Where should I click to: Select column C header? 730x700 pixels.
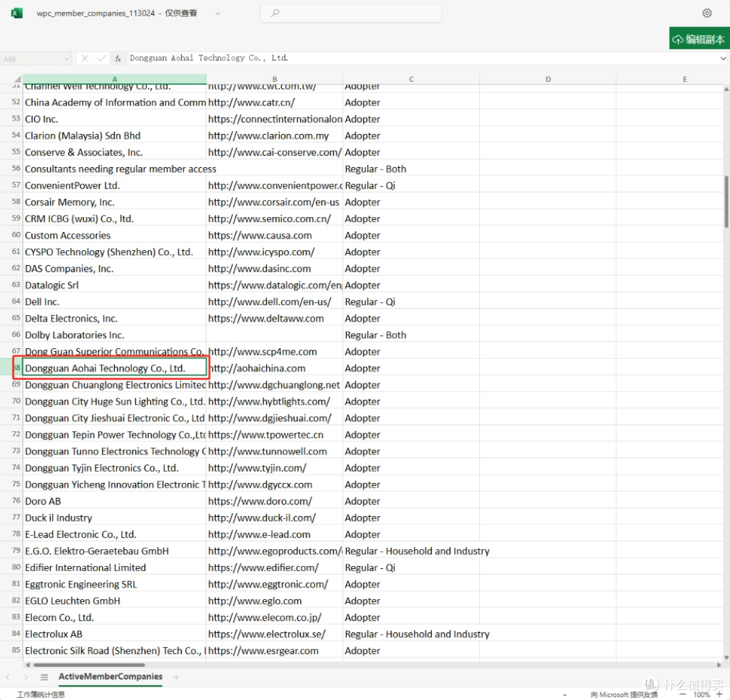click(x=411, y=79)
